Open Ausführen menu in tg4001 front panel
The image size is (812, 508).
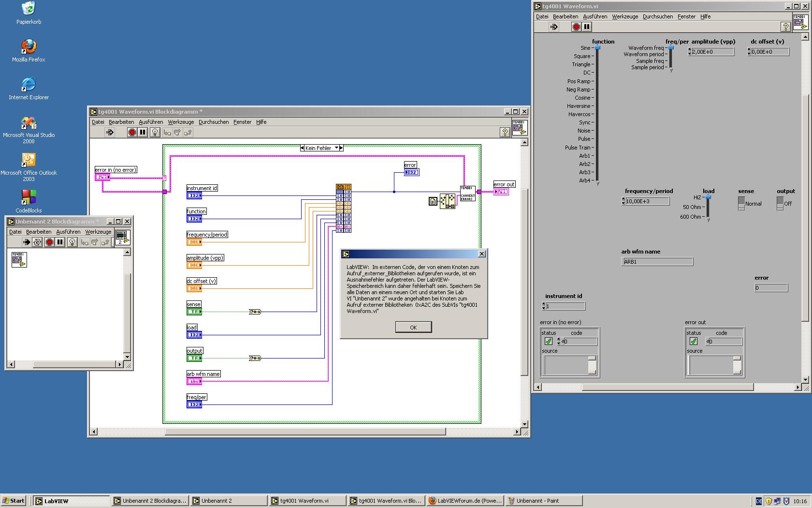594,16
